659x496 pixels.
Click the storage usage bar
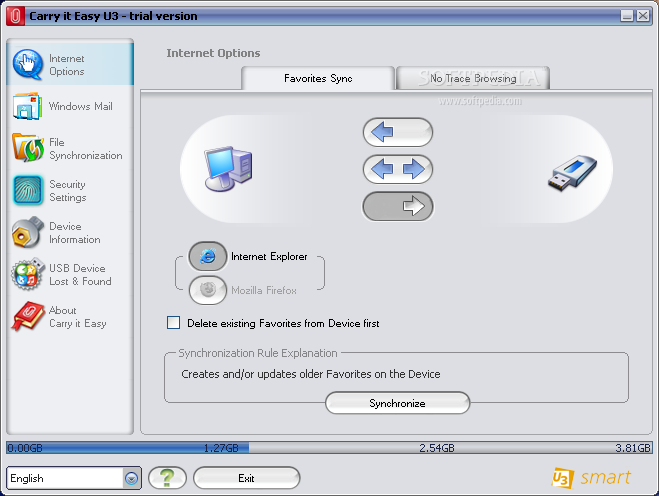pyautogui.click(x=329, y=448)
